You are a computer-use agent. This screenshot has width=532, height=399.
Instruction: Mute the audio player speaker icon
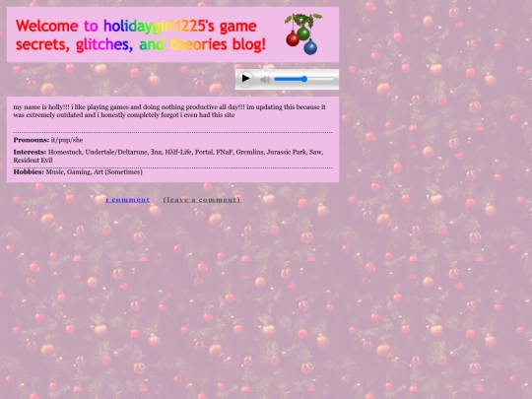(x=265, y=80)
